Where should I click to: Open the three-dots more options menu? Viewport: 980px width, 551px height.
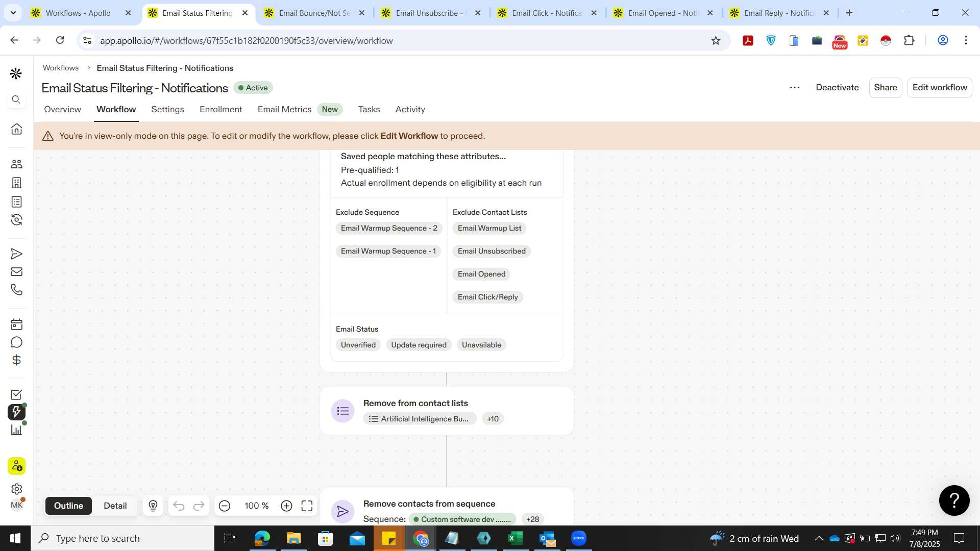(x=794, y=88)
